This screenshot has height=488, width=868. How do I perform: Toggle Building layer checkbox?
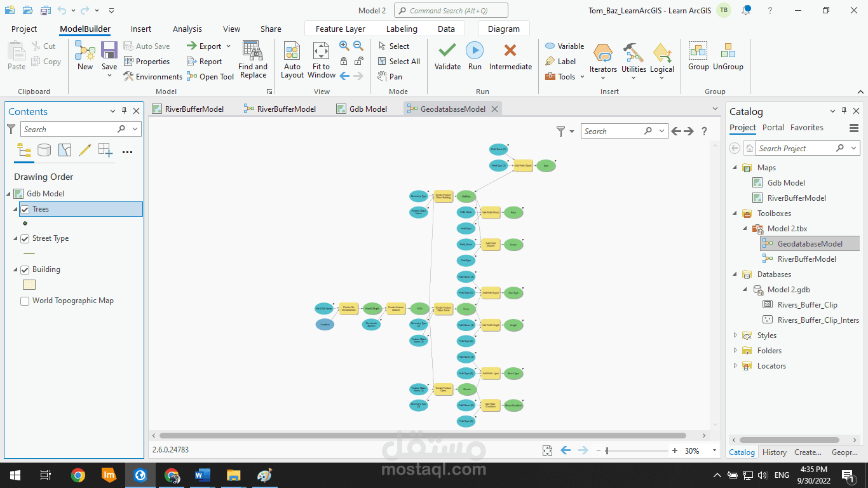[25, 270]
